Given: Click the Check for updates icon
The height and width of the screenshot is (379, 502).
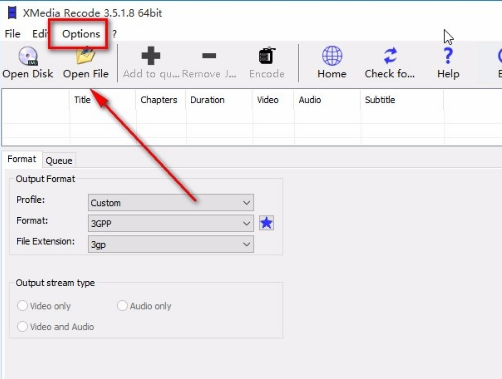Looking at the screenshot, I should pos(390,56).
